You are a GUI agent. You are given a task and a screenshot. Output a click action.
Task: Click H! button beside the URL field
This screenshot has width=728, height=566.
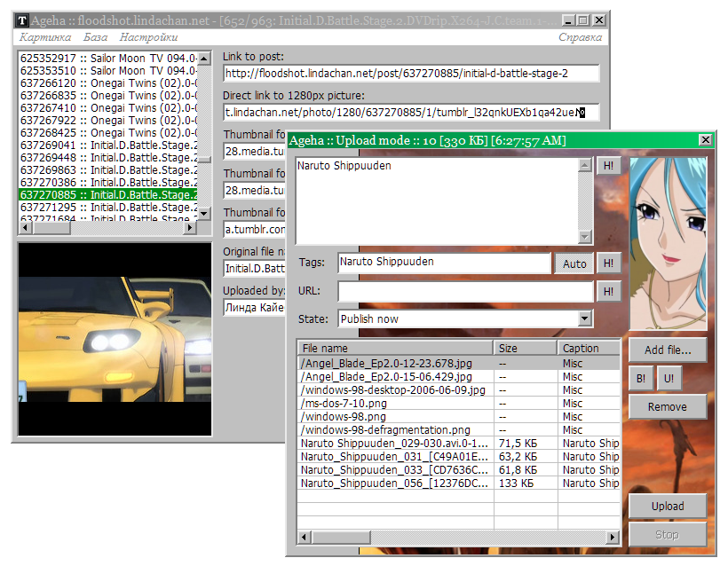[x=608, y=291]
